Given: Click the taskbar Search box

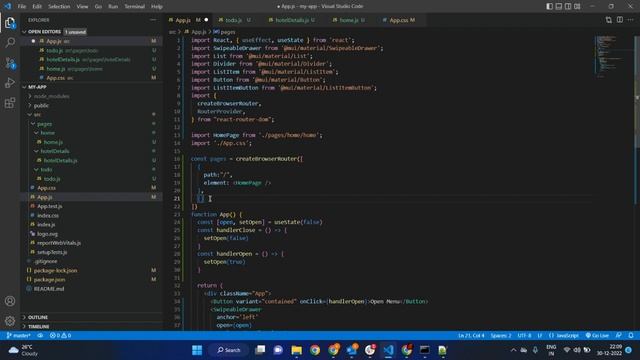Looking at the screenshot, I should [x=229, y=350].
